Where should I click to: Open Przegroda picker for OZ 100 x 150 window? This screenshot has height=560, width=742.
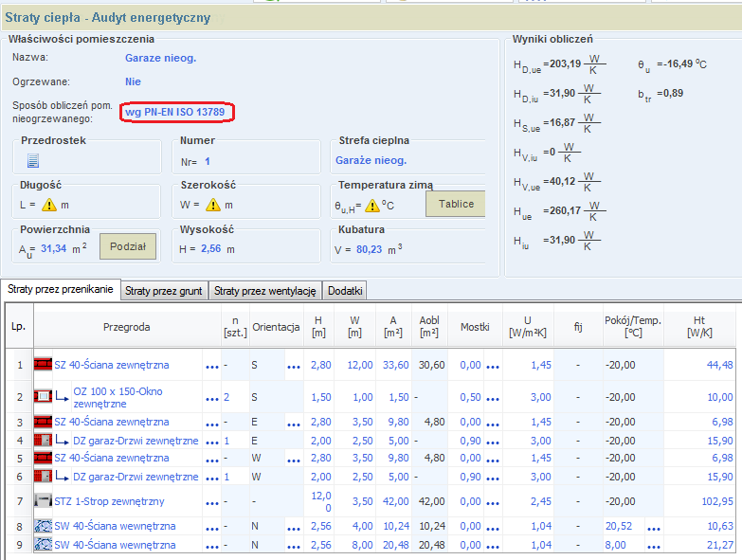(x=212, y=398)
